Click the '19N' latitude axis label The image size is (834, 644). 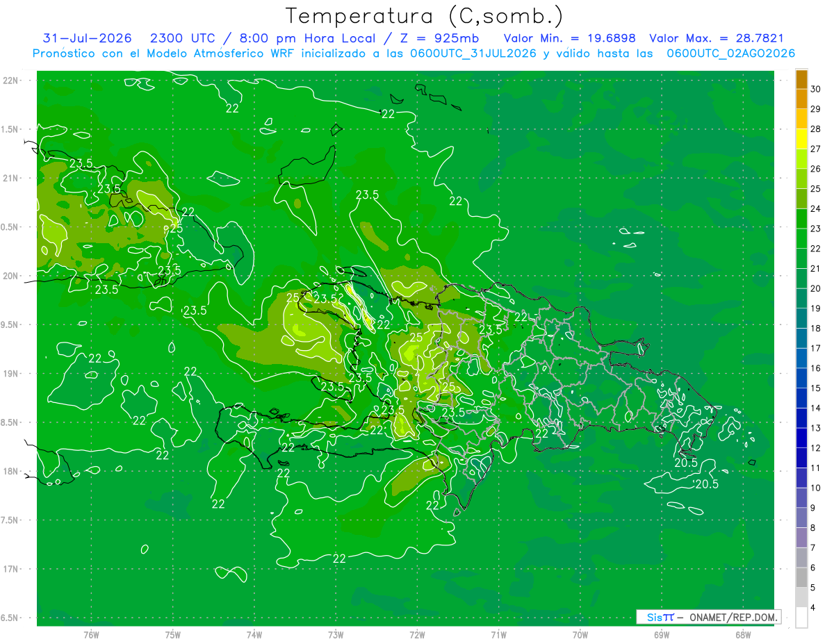[x=10, y=374]
